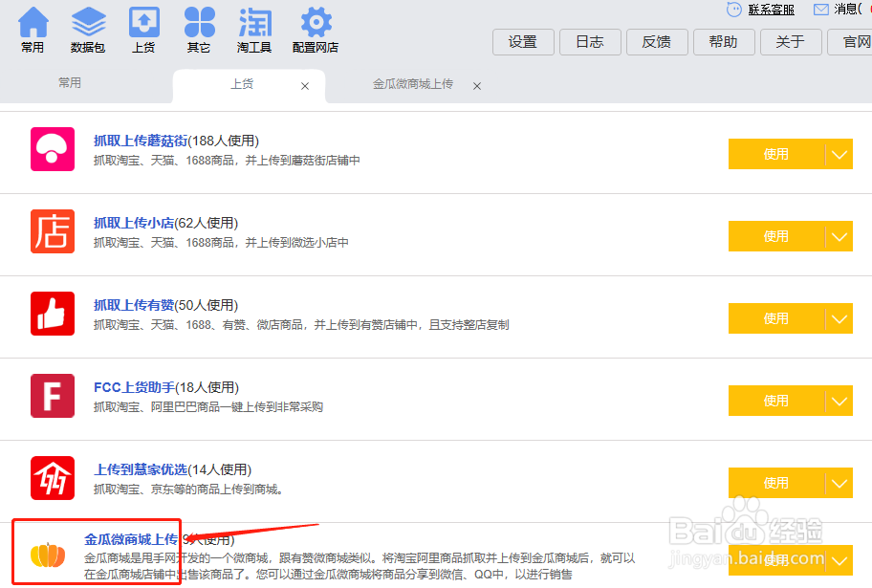This screenshot has width=872, height=588.
Task: Click description 抓取淘宝、京东等的商品上传到商城。
Action: coord(189,490)
